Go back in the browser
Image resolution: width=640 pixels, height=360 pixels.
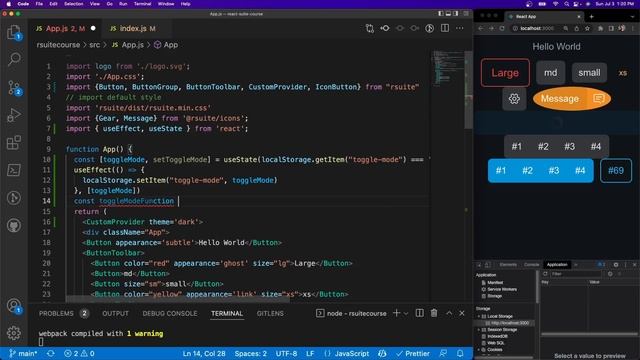click(481, 28)
